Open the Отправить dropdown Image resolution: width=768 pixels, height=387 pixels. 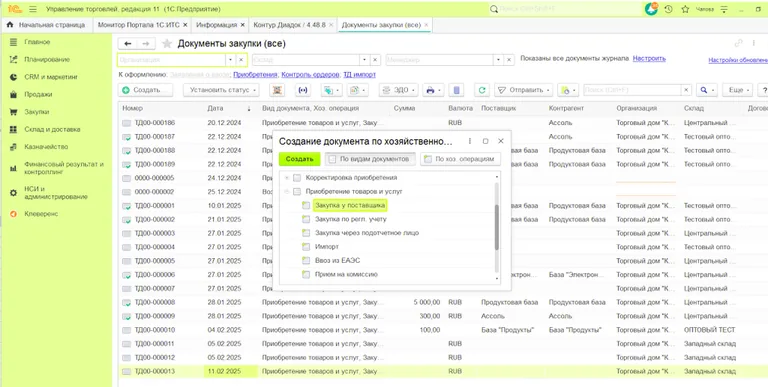(524, 90)
